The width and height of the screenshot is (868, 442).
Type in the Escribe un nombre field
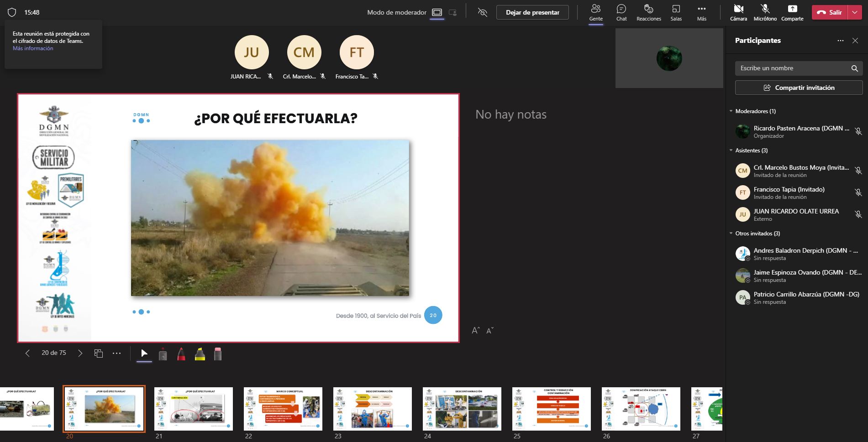[x=792, y=68]
